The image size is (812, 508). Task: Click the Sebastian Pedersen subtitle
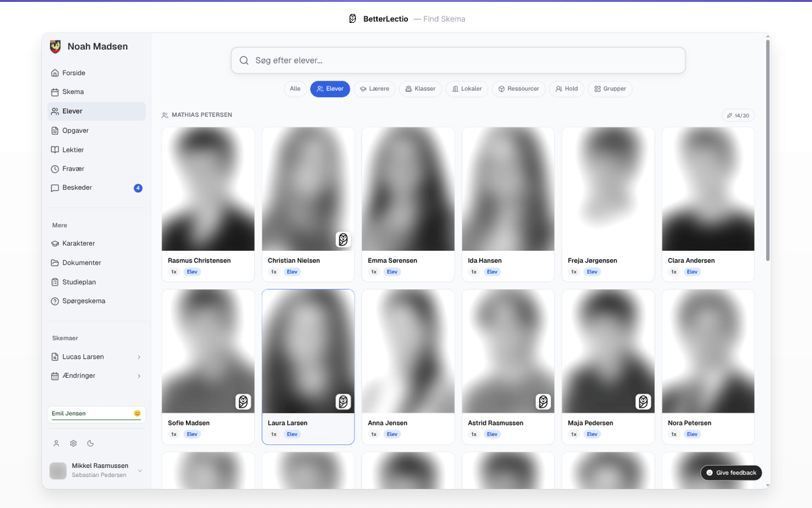tap(99, 475)
